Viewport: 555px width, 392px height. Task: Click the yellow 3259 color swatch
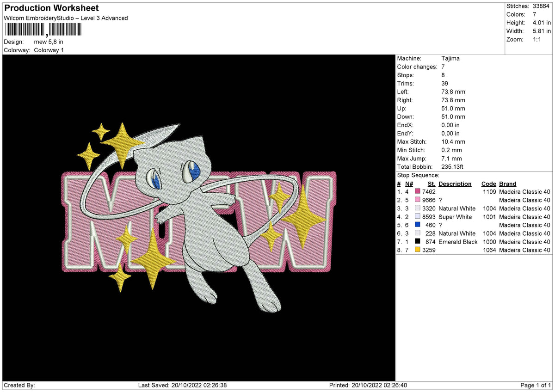[417, 250]
